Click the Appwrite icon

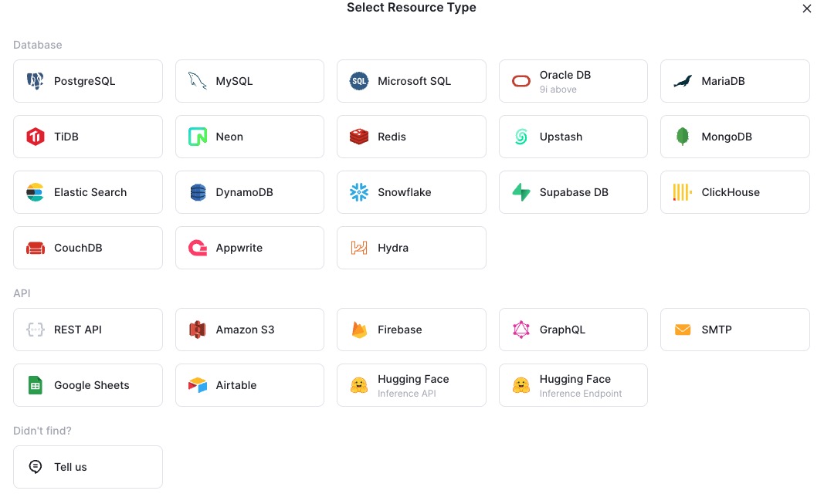coord(197,248)
